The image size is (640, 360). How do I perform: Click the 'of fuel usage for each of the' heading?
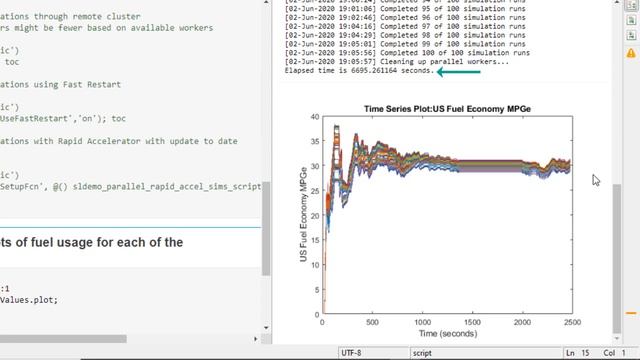(91, 242)
